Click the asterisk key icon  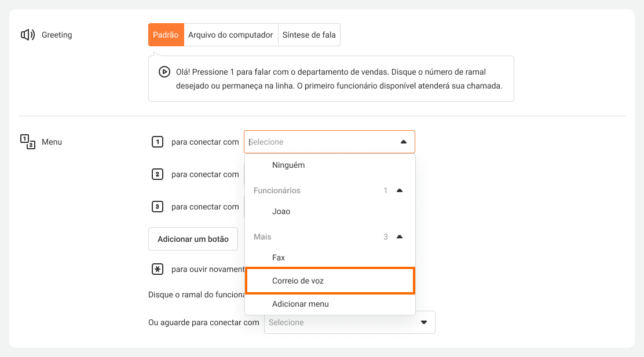pyautogui.click(x=157, y=269)
